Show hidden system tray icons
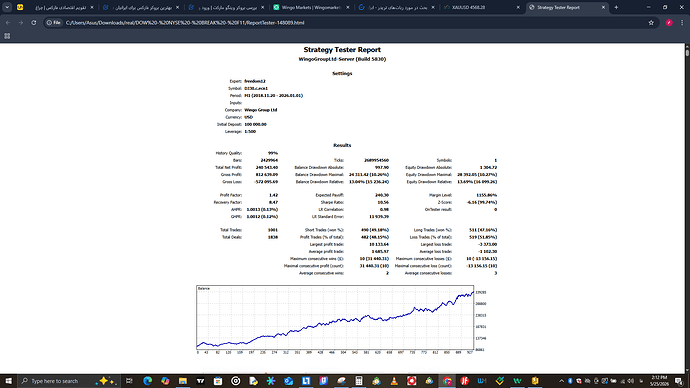The image size is (690, 388). [562, 381]
